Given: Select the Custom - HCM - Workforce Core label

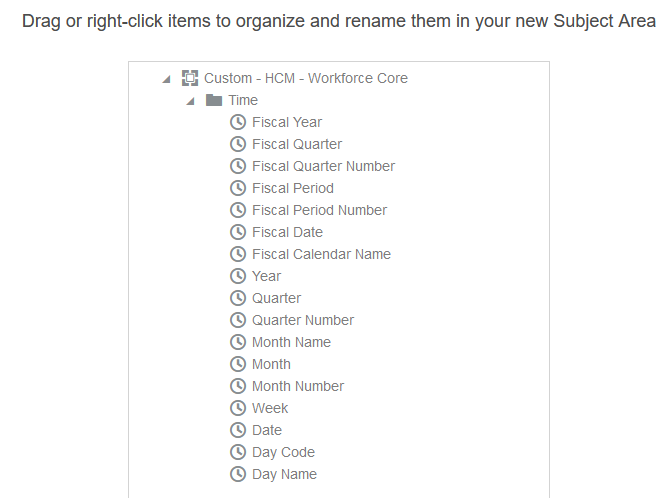Looking at the screenshot, I should pos(306,78).
